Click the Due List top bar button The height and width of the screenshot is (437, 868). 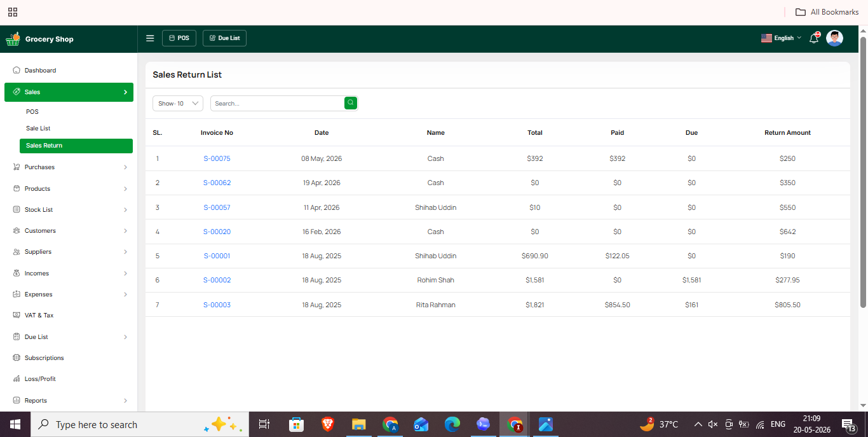pos(224,38)
